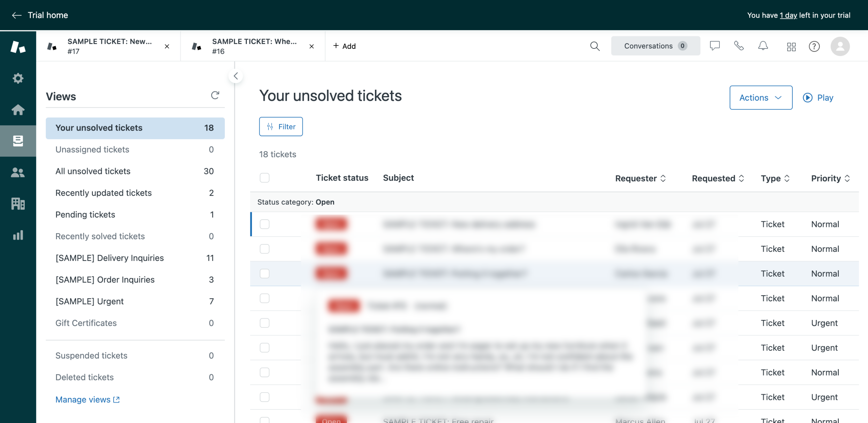
Task: Click the help question mark icon
Action: tap(814, 46)
